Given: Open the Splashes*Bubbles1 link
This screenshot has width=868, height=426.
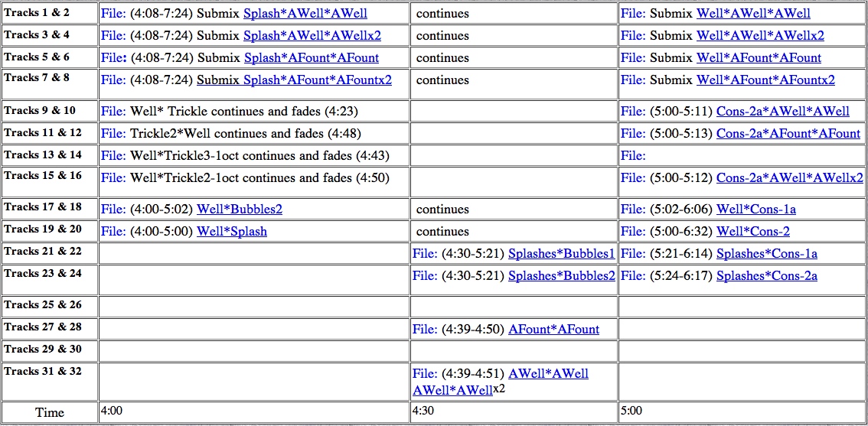Looking at the screenshot, I should (x=561, y=253).
